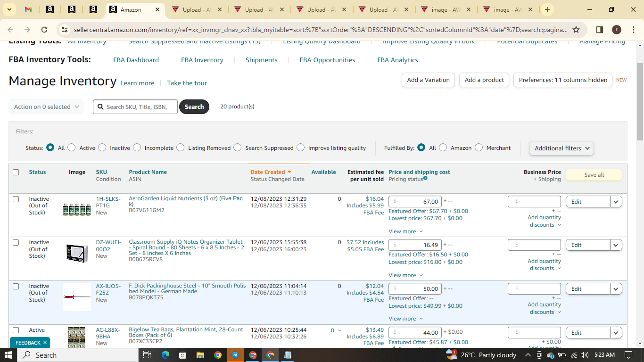Expand View more under the 67.00 price

406,231
